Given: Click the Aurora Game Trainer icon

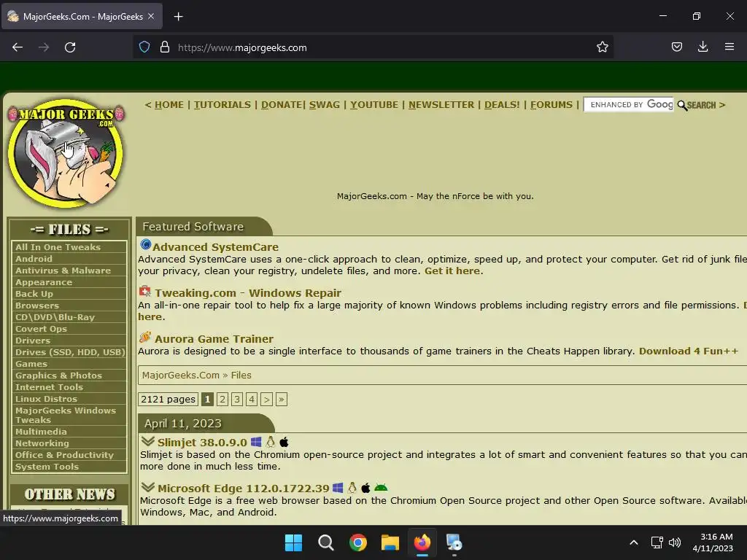Looking at the screenshot, I should click(145, 337).
